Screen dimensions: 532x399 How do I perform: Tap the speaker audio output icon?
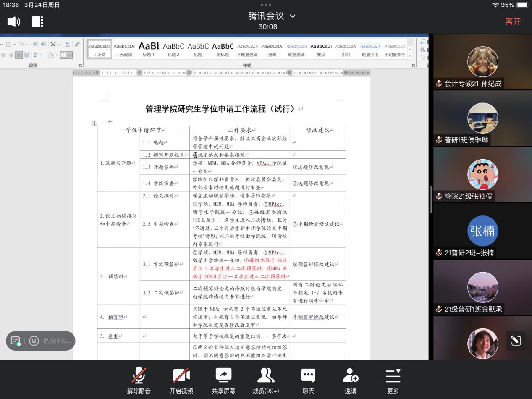tap(14, 22)
